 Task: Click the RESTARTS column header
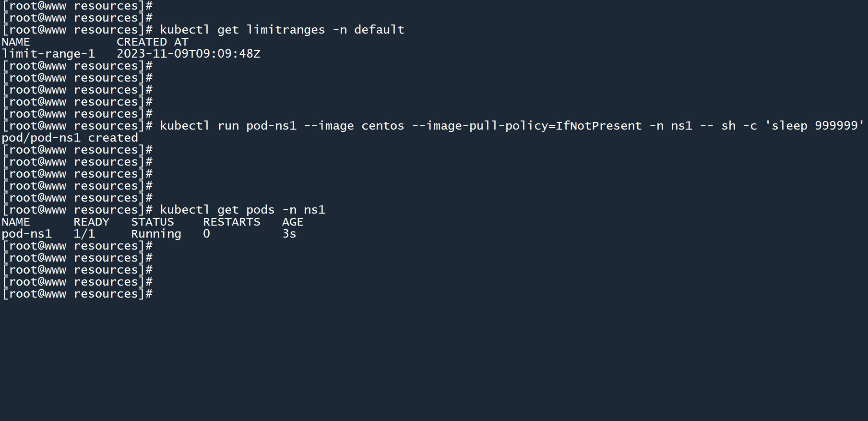pos(232,222)
